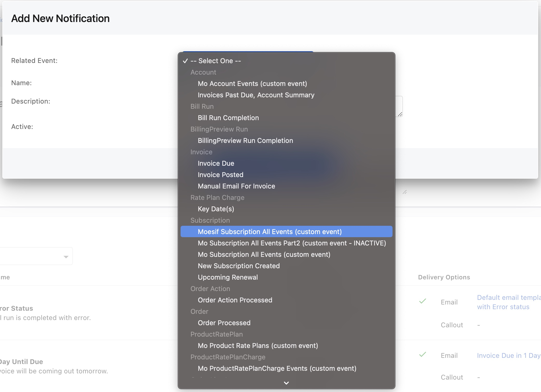Choose Manual Email For Invoice
This screenshot has width=541, height=392.
[x=236, y=186]
